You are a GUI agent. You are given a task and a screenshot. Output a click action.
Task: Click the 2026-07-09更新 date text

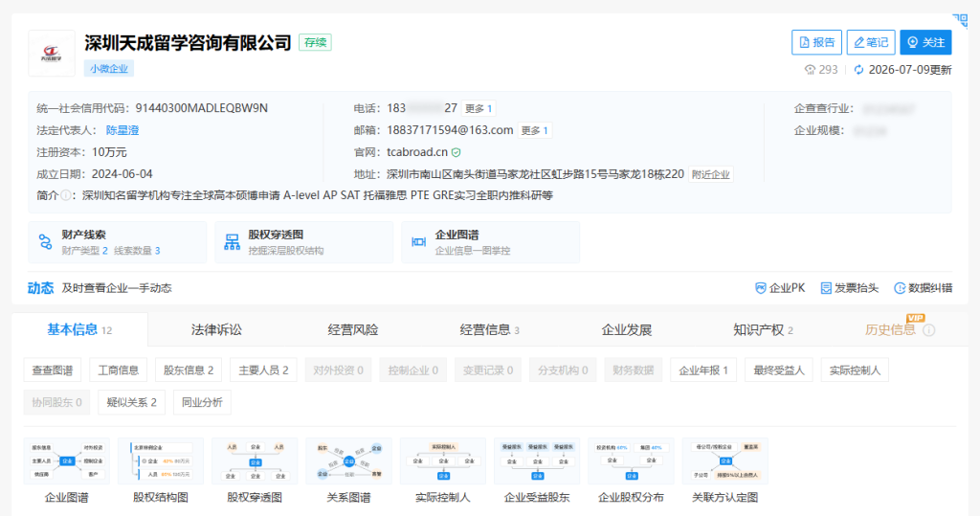point(910,70)
